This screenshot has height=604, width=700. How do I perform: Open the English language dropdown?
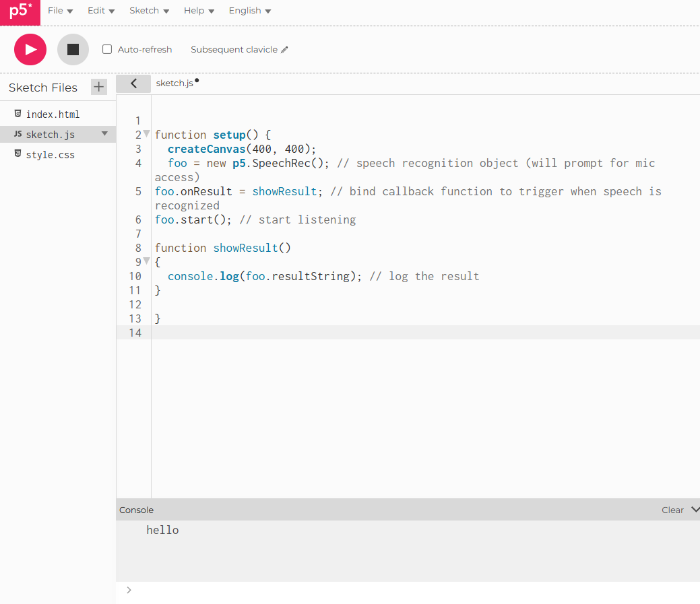tap(249, 11)
